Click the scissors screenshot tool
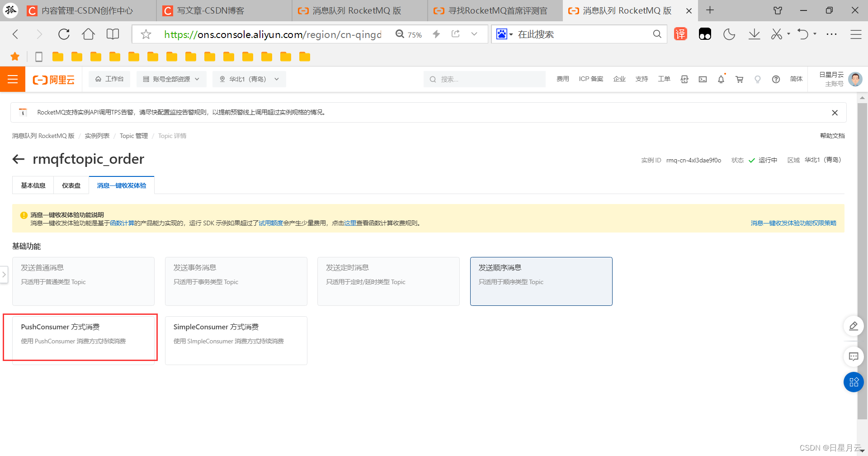 pos(776,34)
